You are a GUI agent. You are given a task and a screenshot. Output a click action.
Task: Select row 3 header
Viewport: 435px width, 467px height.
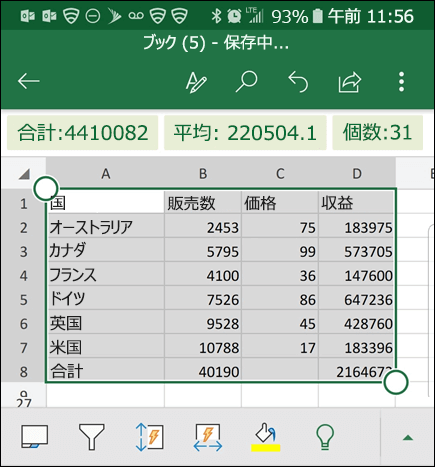23,252
